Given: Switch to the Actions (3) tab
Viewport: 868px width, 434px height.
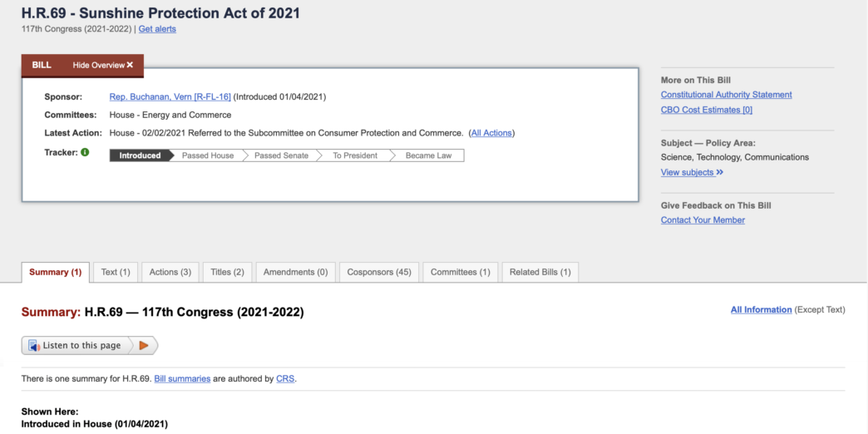Looking at the screenshot, I should pyautogui.click(x=170, y=272).
